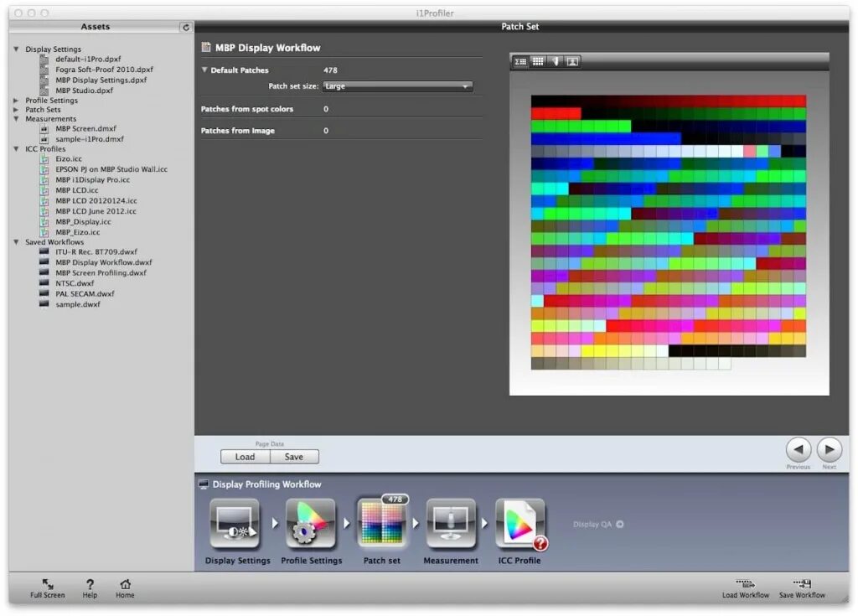
Task: Refresh the Assets panel
Action: 185,27
